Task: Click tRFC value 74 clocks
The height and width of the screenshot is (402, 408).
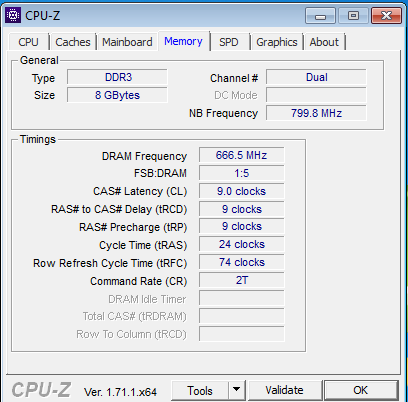Action: coord(242,262)
